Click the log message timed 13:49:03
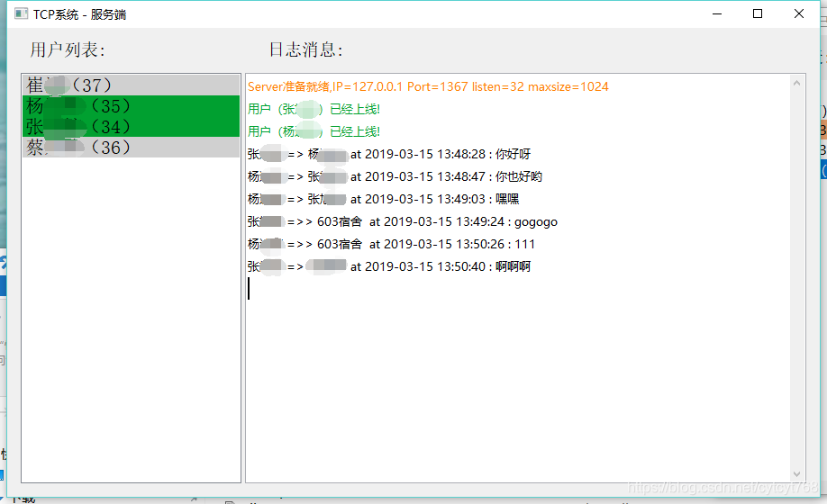827x504 pixels. (384, 199)
